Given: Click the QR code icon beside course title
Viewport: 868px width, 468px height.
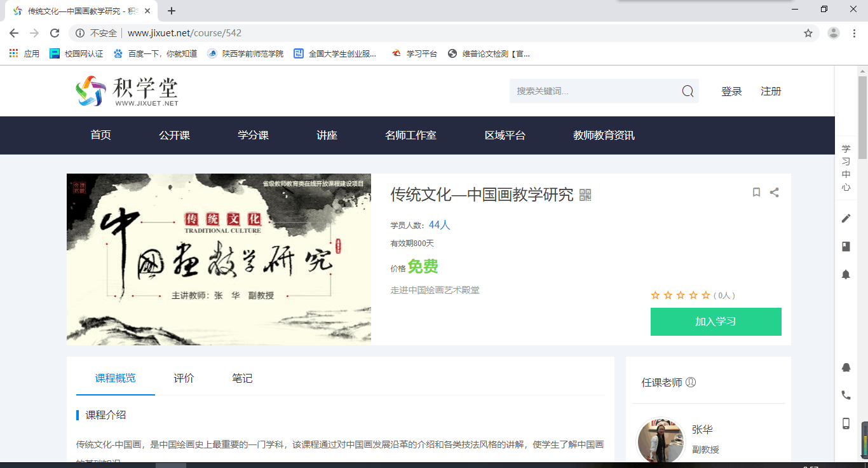Looking at the screenshot, I should point(585,195).
